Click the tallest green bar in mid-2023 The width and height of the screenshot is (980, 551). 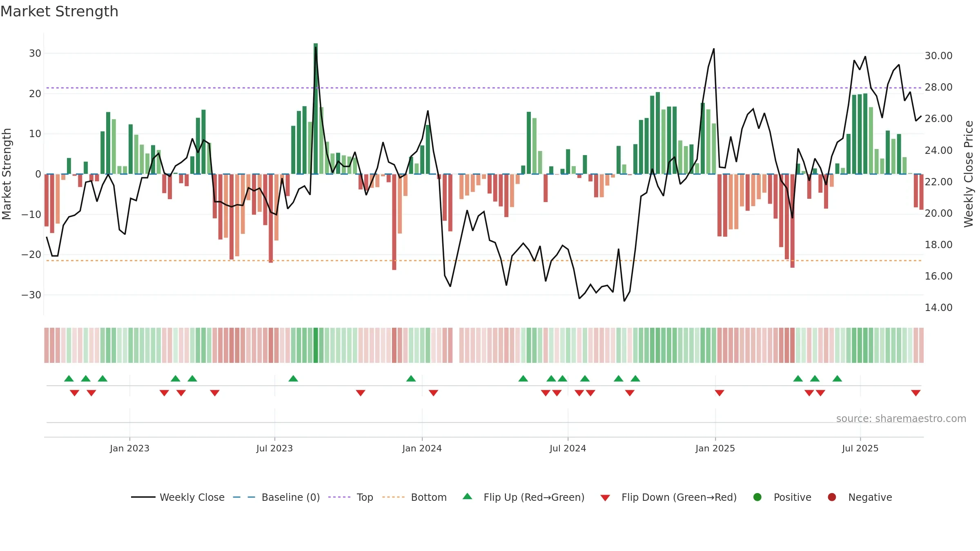(x=316, y=109)
